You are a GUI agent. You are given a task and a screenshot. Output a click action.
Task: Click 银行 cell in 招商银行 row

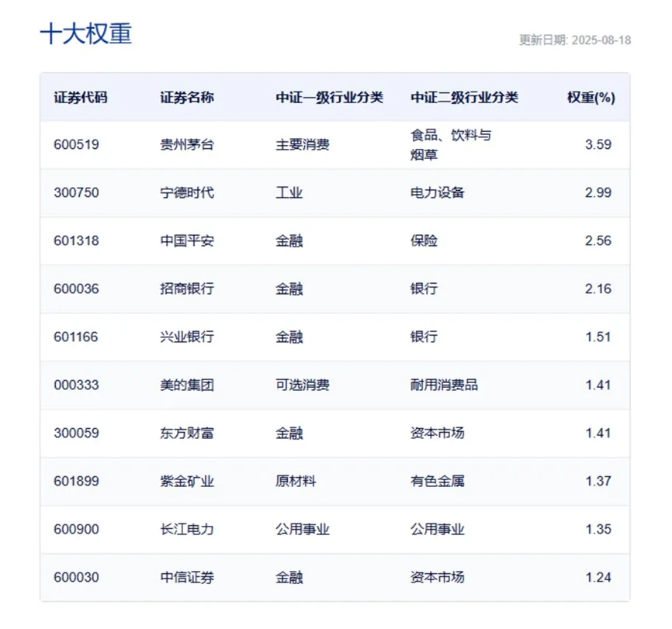(x=424, y=289)
